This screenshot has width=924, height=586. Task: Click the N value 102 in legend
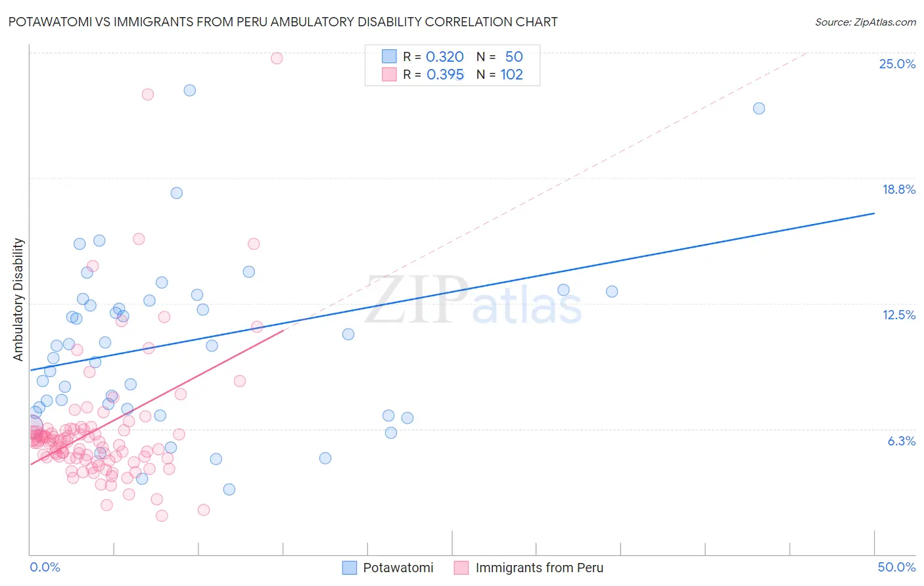(511, 74)
